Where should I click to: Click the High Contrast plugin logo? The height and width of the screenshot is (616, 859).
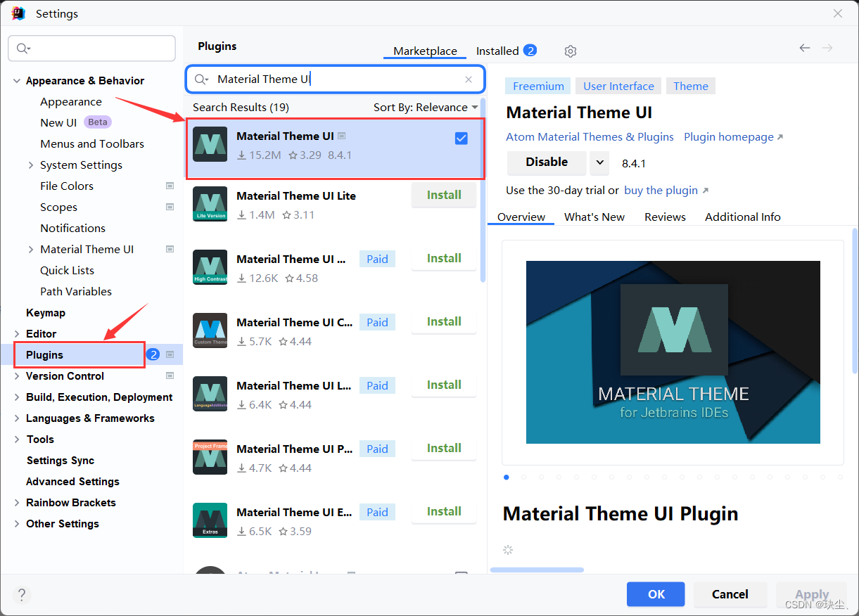210,267
